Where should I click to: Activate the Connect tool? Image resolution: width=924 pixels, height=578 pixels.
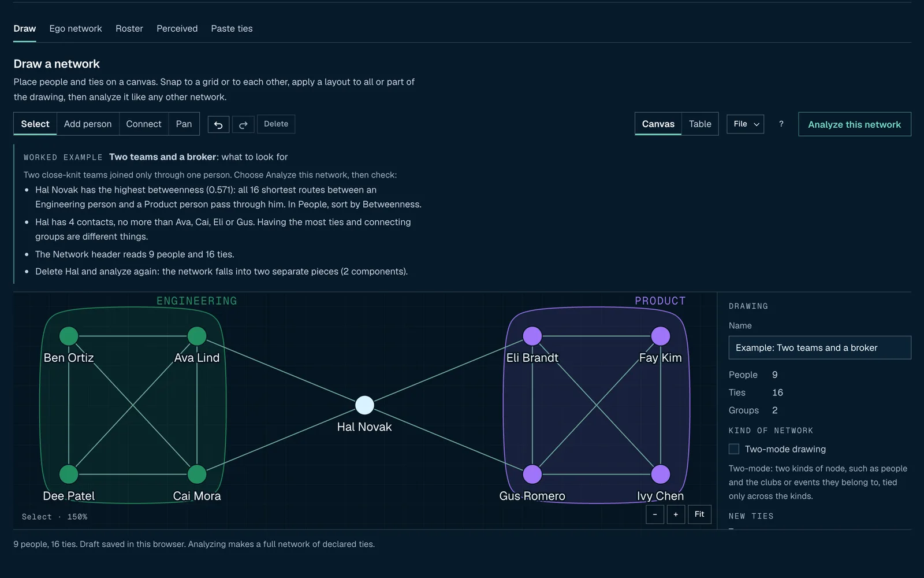click(144, 124)
